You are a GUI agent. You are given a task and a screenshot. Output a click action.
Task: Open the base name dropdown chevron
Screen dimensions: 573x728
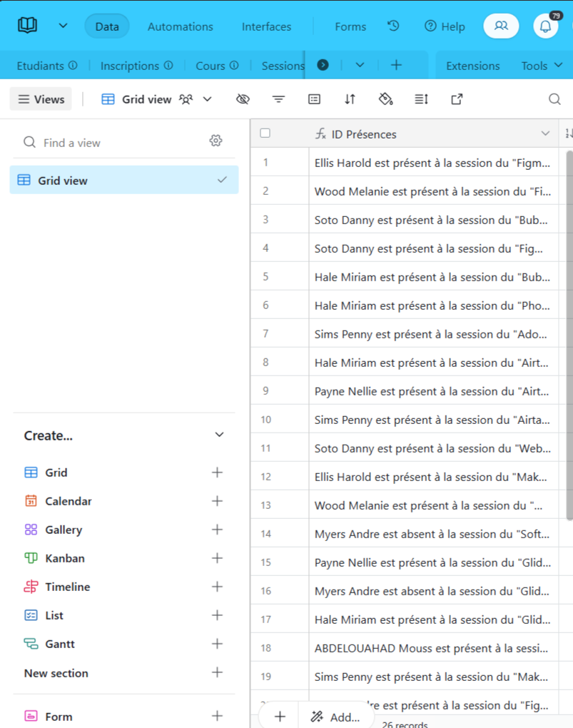63,26
